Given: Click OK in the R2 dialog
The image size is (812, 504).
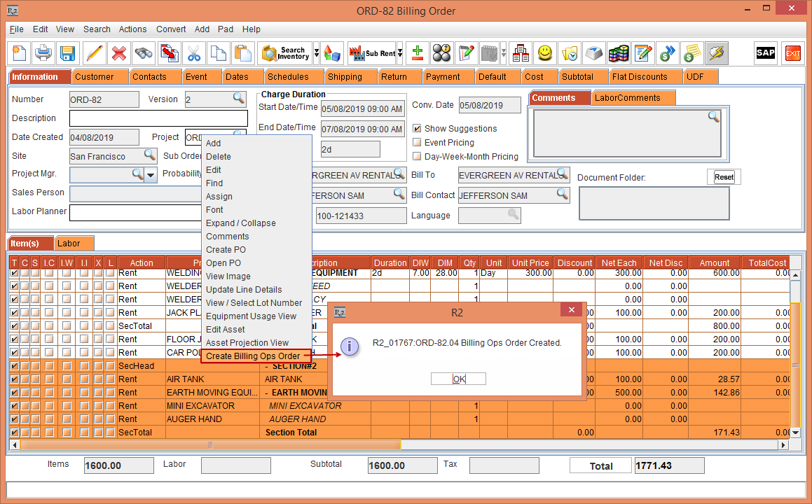Looking at the screenshot, I should point(459,379).
